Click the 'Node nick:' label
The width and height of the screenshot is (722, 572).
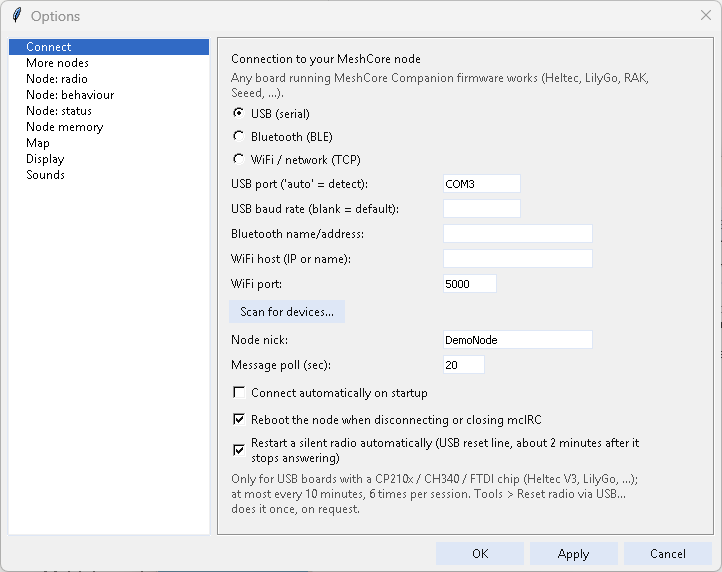click(259, 340)
